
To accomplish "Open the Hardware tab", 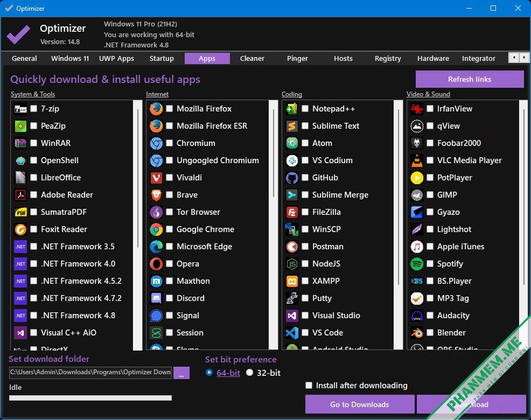I will 433,58.
